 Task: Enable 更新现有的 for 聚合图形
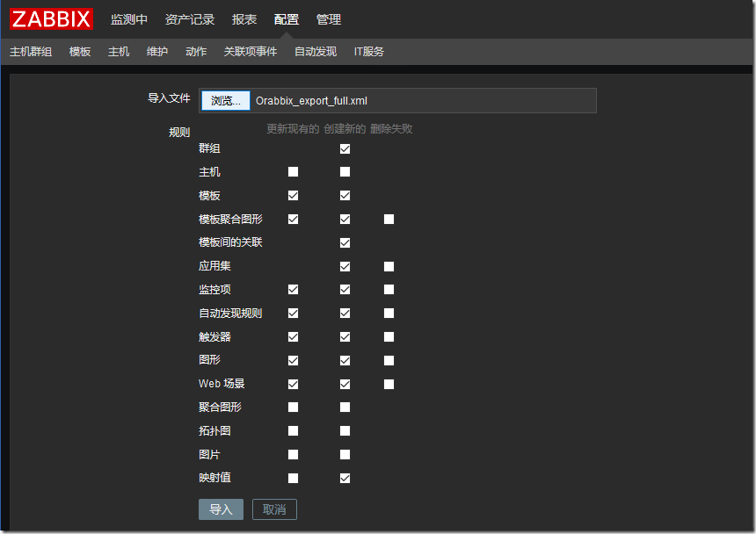294,407
